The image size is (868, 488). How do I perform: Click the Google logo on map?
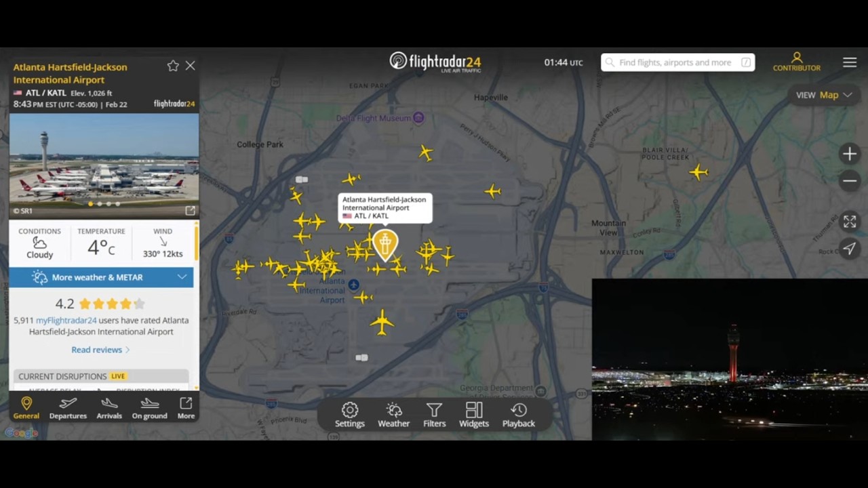(22, 432)
